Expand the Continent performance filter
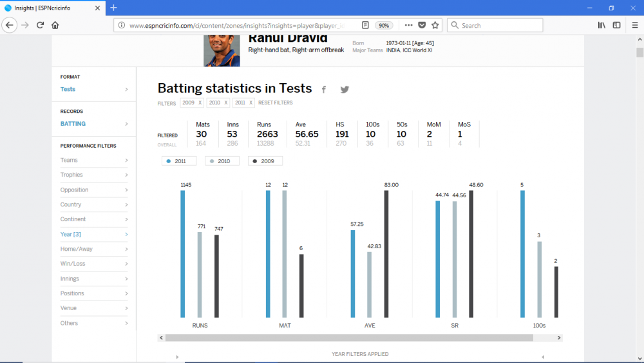This screenshot has width=644, height=363. (94, 219)
